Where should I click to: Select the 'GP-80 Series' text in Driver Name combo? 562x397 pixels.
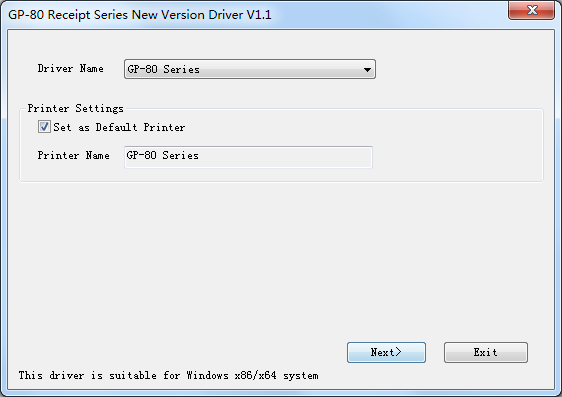[163, 69]
